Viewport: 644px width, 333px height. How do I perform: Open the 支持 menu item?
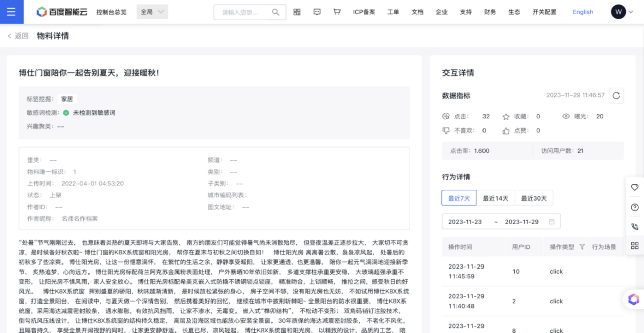coord(466,12)
